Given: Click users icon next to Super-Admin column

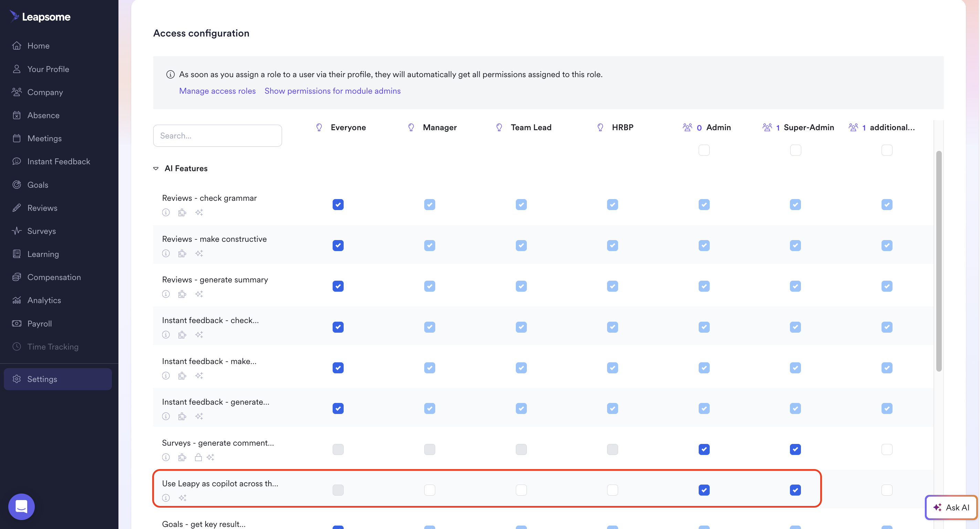Looking at the screenshot, I should click(x=767, y=127).
